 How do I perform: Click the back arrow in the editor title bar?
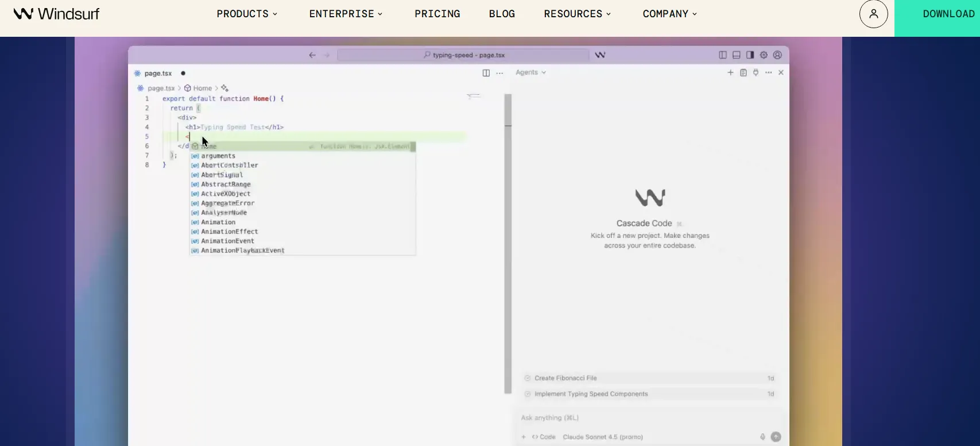(x=312, y=55)
